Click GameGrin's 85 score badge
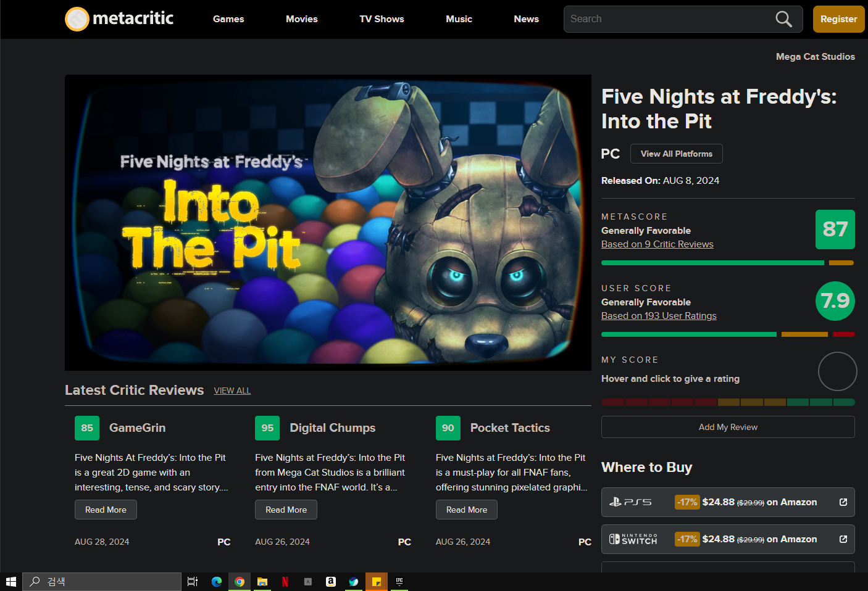Image resolution: width=868 pixels, height=591 pixels. (x=87, y=428)
